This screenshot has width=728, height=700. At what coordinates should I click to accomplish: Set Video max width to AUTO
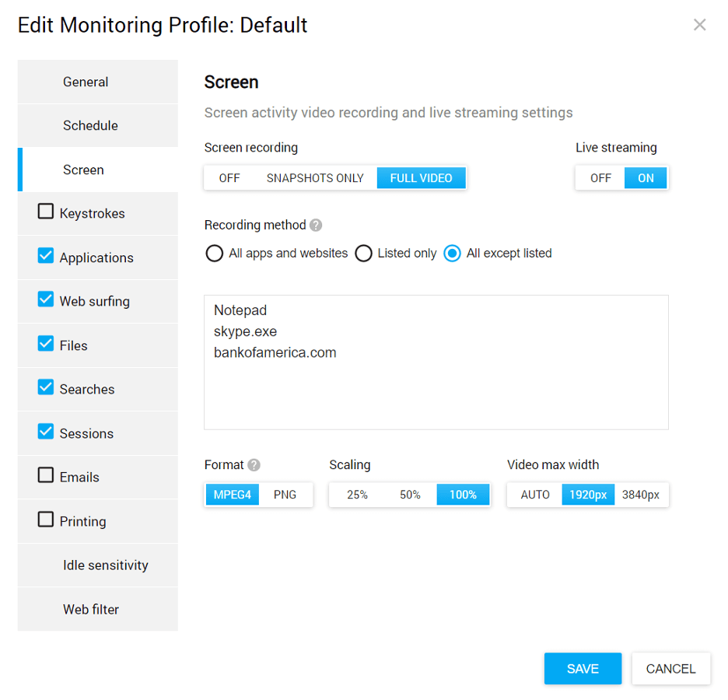click(x=534, y=494)
